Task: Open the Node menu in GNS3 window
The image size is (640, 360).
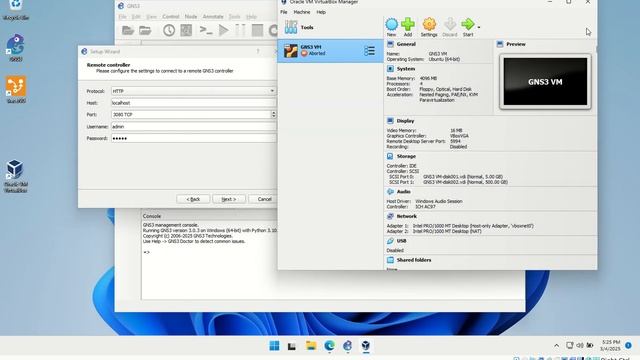Action: pyautogui.click(x=191, y=17)
